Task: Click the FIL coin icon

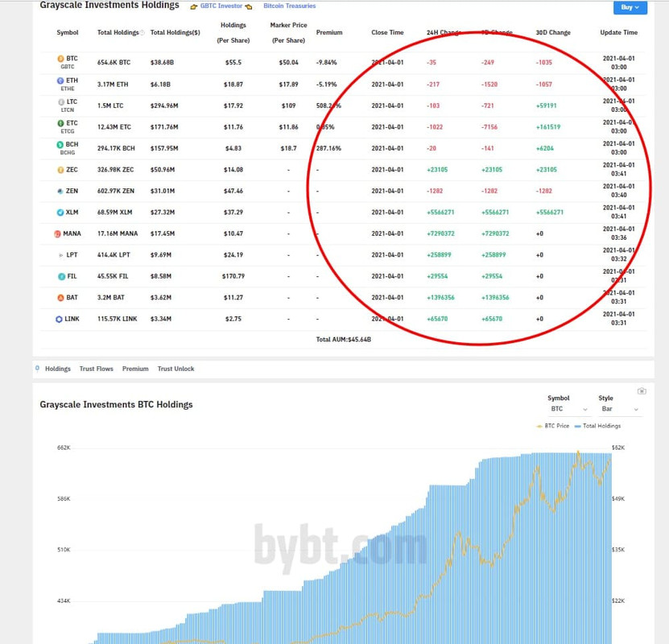Action: click(x=61, y=276)
